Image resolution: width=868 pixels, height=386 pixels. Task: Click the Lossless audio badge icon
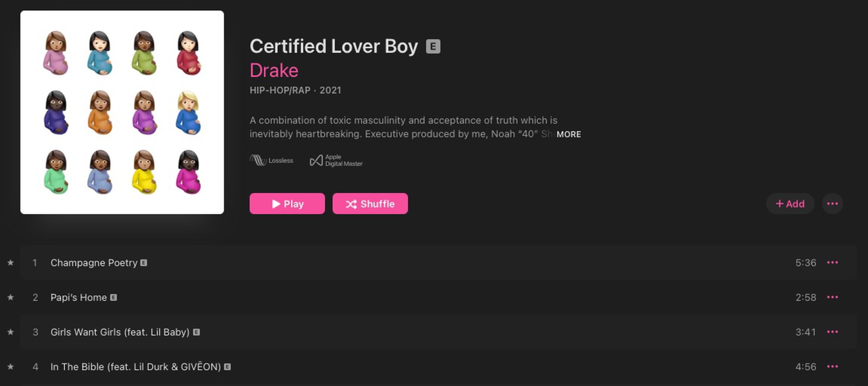(259, 160)
